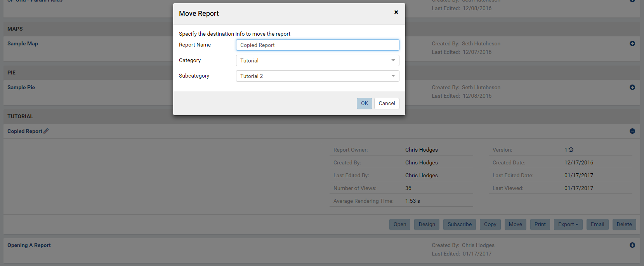Expand the Sample Pie row plus icon
The image size is (644, 266).
click(632, 87)
